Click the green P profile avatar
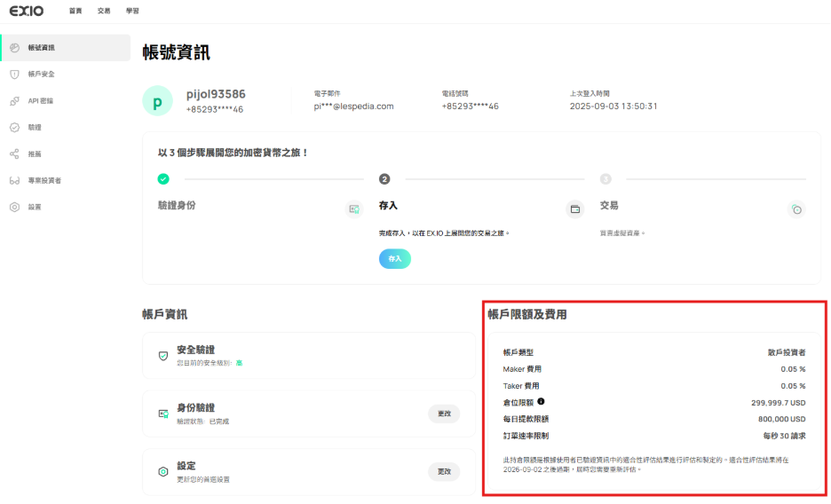The height and width of the screenshot is (504, 831). point(157,101)
